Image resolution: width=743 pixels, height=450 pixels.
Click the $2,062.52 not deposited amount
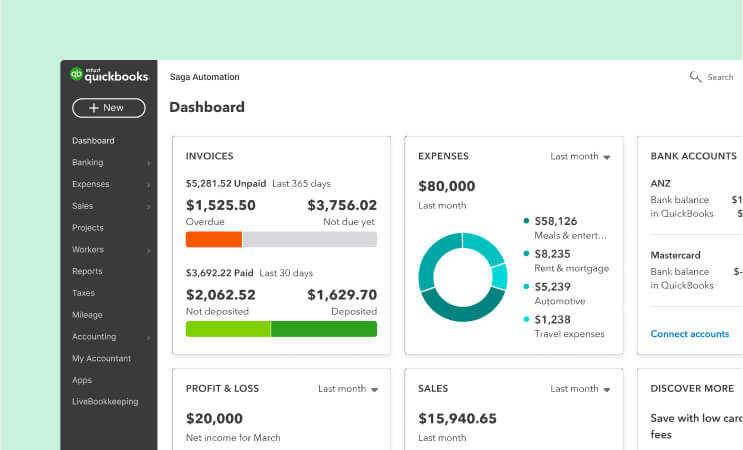click(221, 295)
